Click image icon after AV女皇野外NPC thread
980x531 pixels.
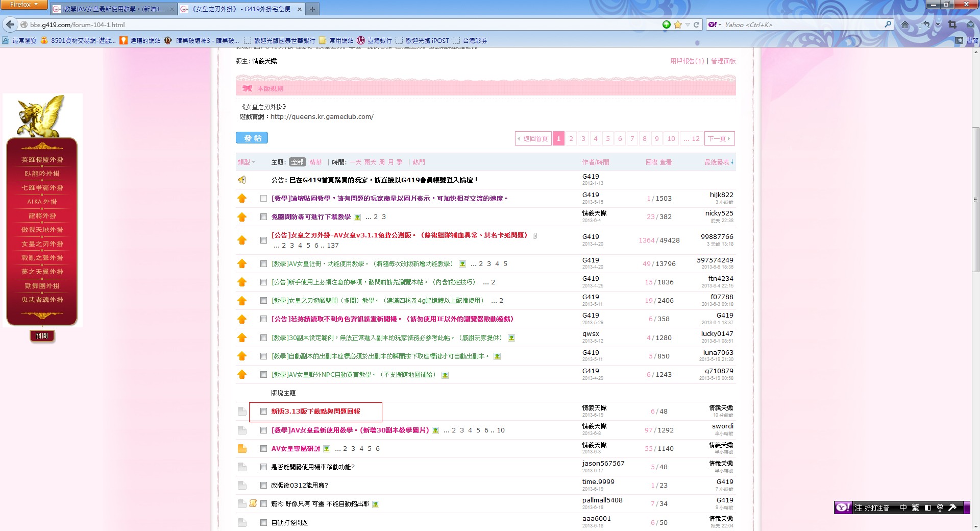(445, 375)
